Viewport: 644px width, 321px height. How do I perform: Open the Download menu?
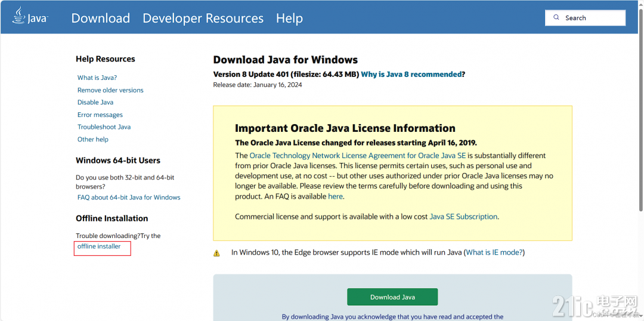tap(101, 18)
